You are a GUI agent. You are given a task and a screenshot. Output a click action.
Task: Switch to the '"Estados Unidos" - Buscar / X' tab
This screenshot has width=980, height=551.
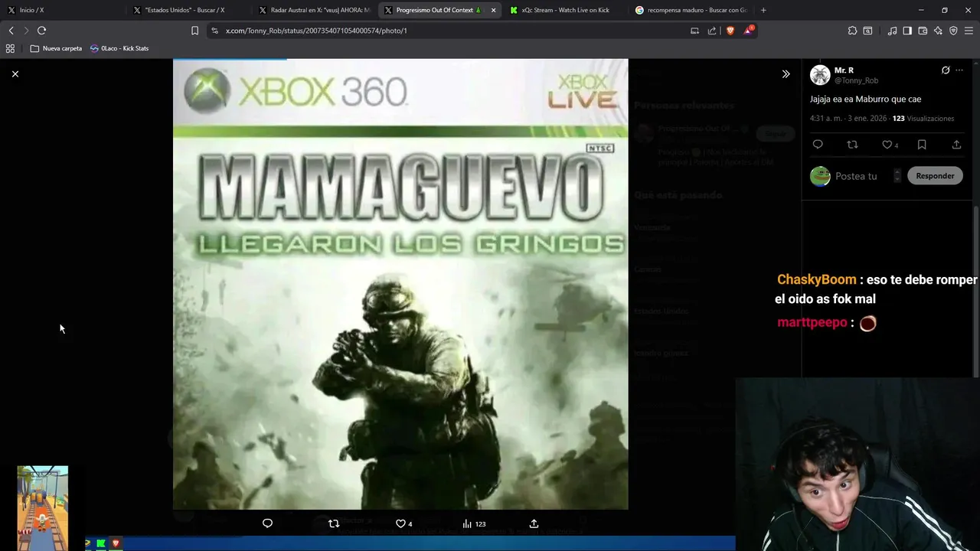coord(188,10)
